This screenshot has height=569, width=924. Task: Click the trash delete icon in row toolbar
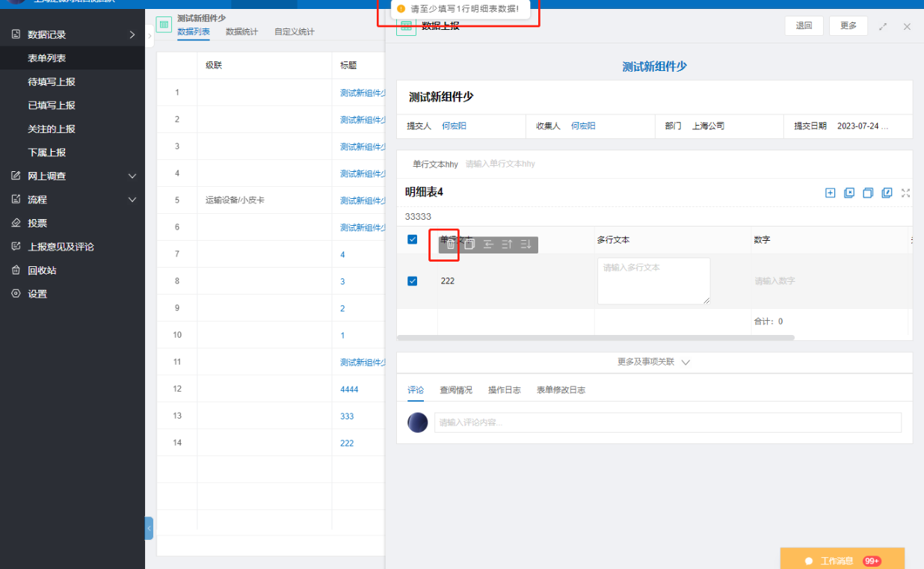point(450,244)
